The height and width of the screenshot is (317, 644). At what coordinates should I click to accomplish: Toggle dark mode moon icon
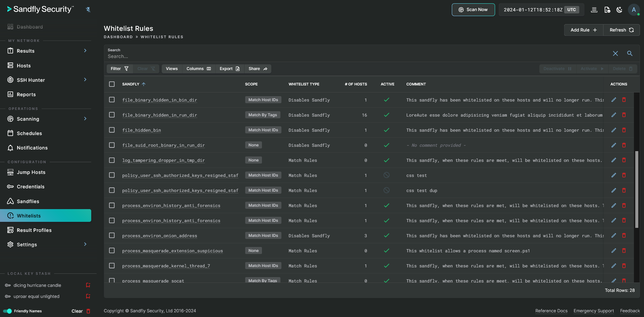pyautogui.click(x=620, y=10)
